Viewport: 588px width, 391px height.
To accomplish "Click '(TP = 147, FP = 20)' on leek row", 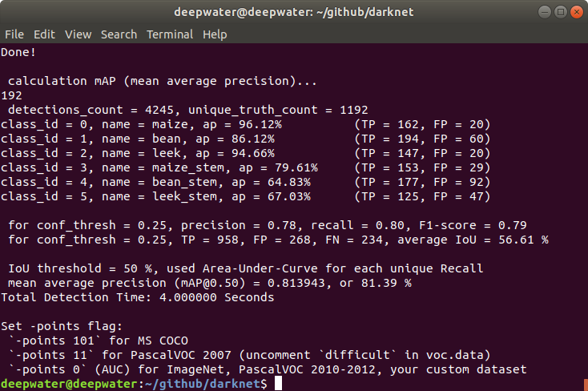I will (x=422, y=153).
